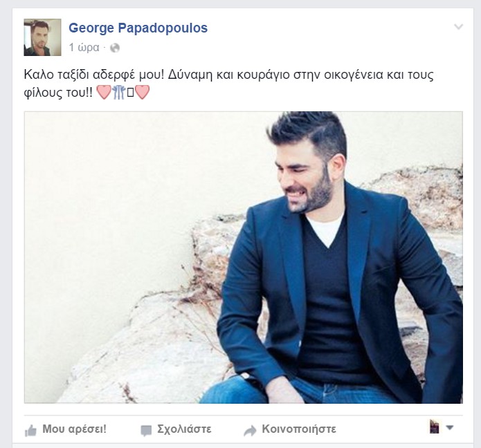Click the '1 ώρα' timestamp link
The height and width of the screenshot is (448, 481).
[84, 48]
